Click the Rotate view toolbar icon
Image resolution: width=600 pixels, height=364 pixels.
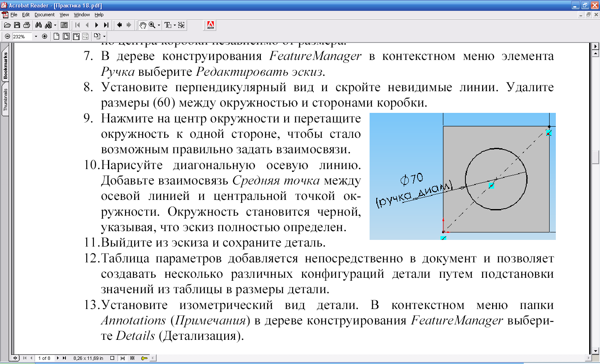[97, 37]
